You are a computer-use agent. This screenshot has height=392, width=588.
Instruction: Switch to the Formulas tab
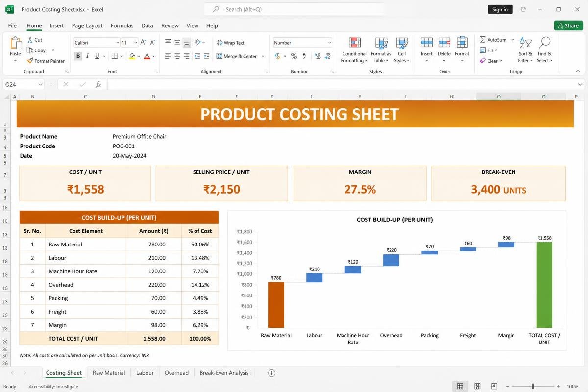122,25
